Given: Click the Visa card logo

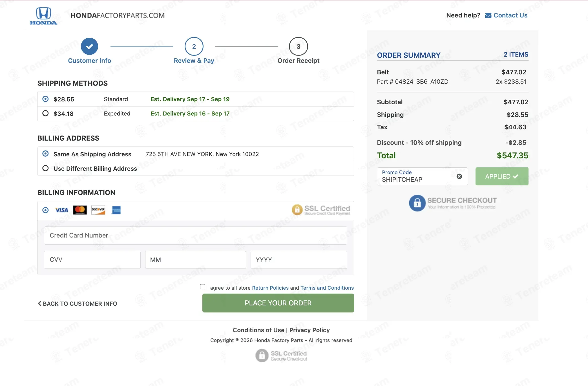Looking at the screenshot, I should [62, 210].
